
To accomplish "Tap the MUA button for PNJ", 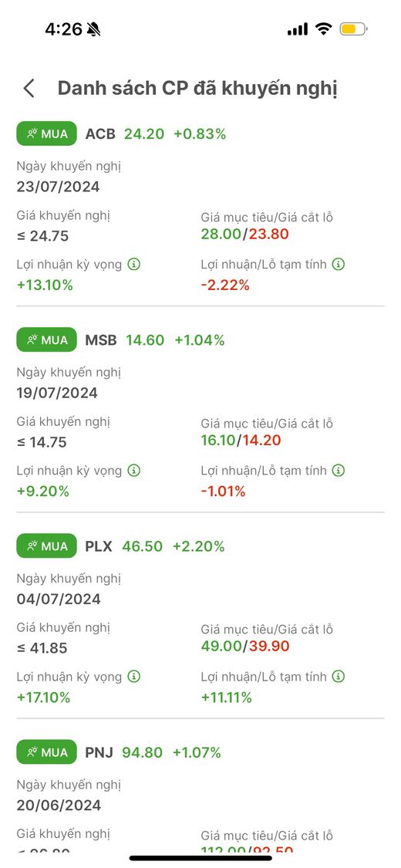I will (x=46, y=752).
